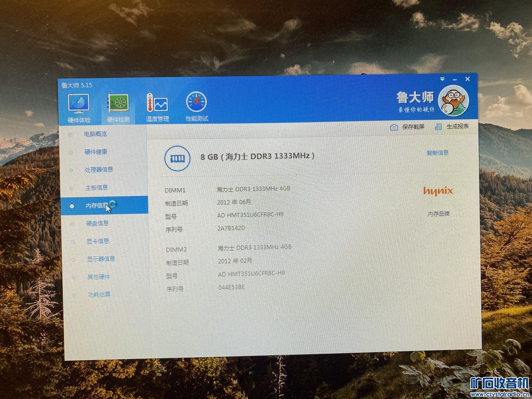Minimize the 鲁大师 window
Viewport: 532px width, 399px height.
click(455, 79)
